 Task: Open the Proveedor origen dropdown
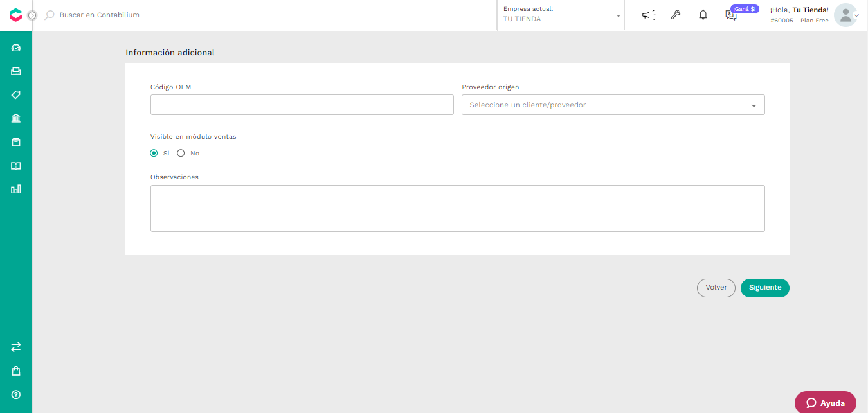(613, 105)
